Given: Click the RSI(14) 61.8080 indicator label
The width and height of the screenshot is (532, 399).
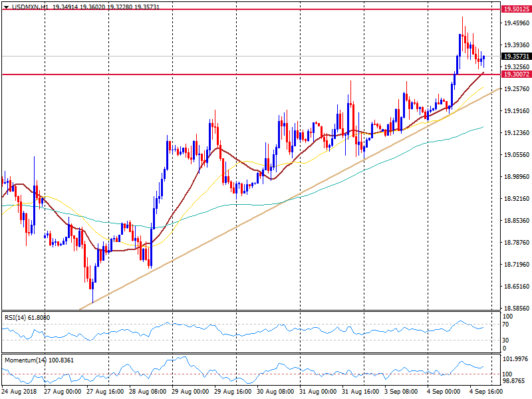Looking at the screenshot, I should tap(27, 317).
